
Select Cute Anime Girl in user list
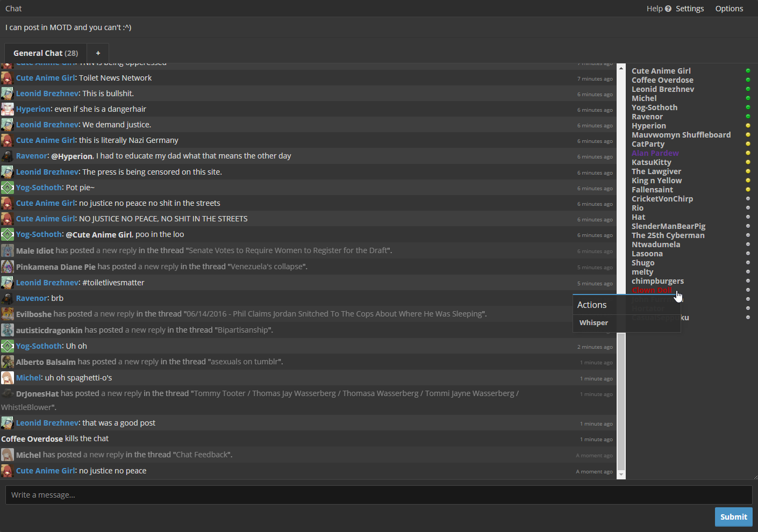(661, 71)
